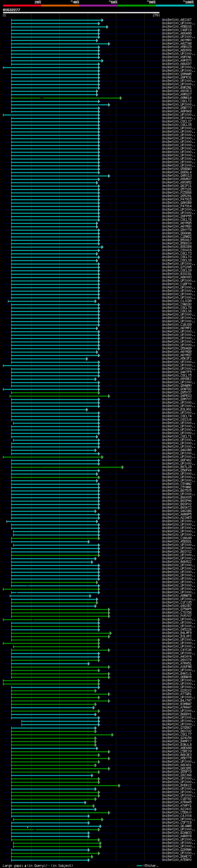This screenshot has height=868, width=197.
Task: Click the red 20% identity legend bar
Action: click(22, 6)
